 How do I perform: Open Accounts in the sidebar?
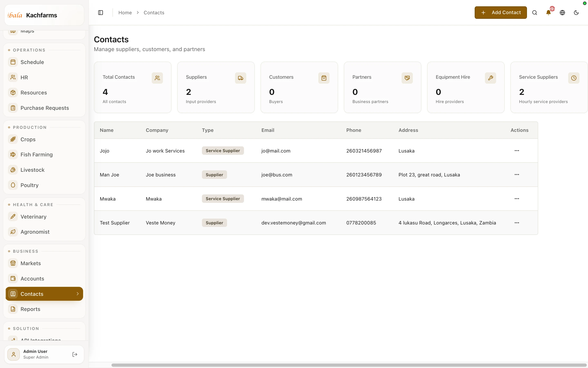coord(44,279)
